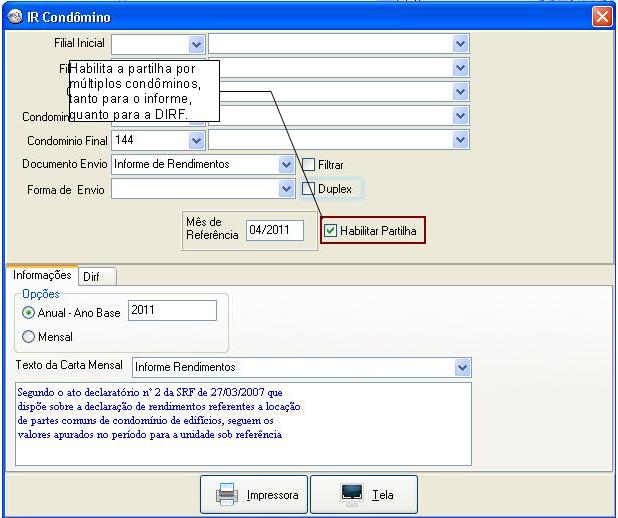Click the IR Condômino title bar icon
This screenshot has width=618, height=518.
coord(14,17)
